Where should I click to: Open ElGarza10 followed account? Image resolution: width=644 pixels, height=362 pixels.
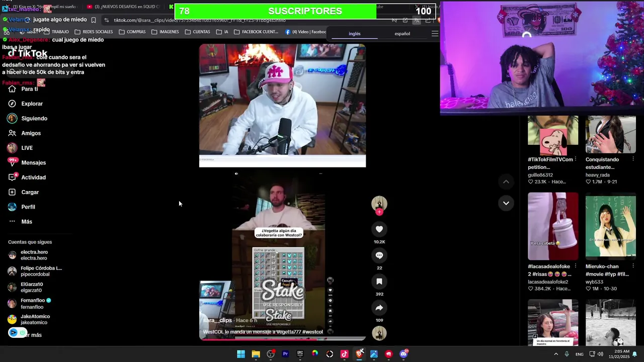point(26,287)
